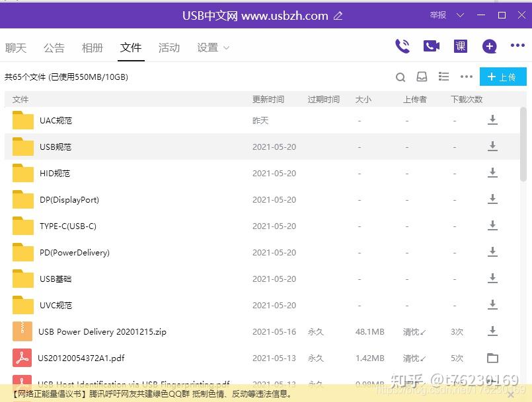The width and height of the screenshot is (532, 402).
Task: Start a video call
Action: tap(431, 46)
